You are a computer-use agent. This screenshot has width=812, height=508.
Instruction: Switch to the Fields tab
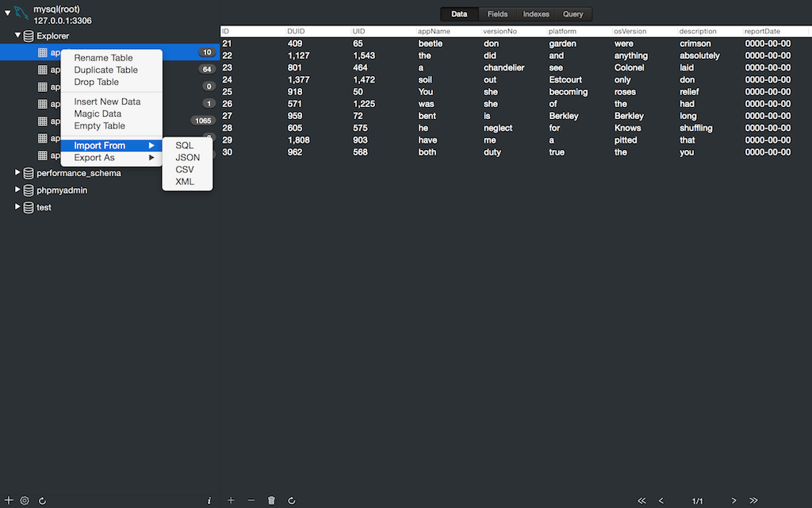click(497, 14)
